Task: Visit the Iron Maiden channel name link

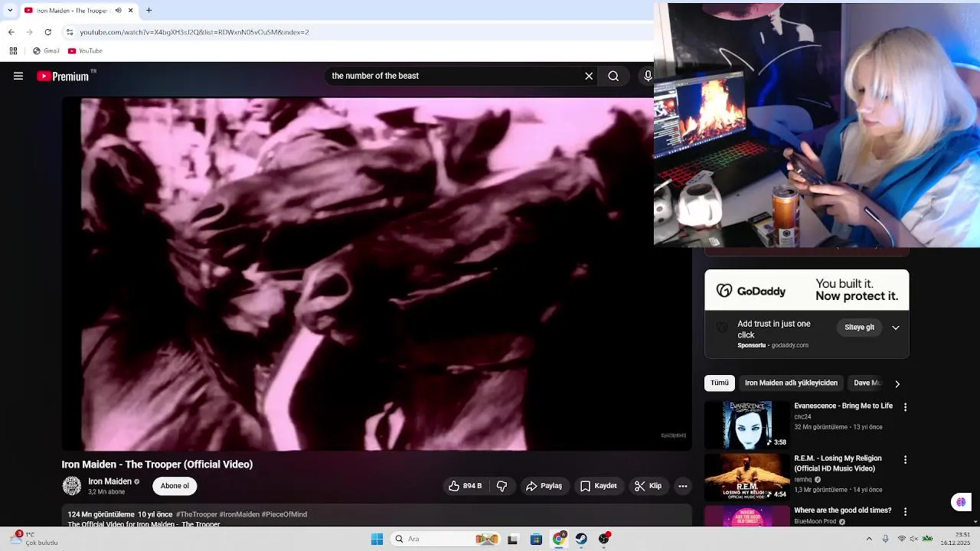Action: [109, 481]
